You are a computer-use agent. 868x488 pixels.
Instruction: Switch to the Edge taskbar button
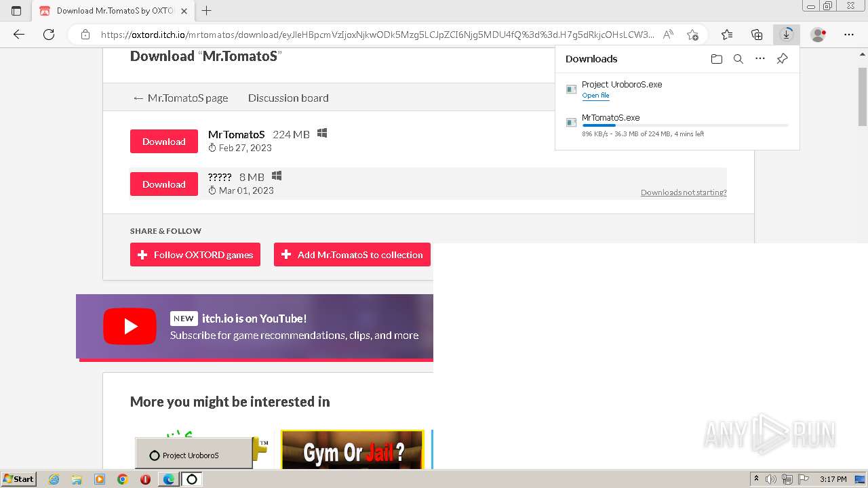pos(168,479)
